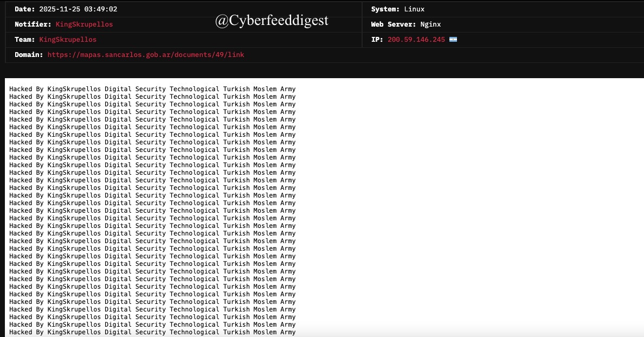The image size is (644, 337).
Task: Select the date value 2025-11-25 03:49:02
Action: [78, 9]
